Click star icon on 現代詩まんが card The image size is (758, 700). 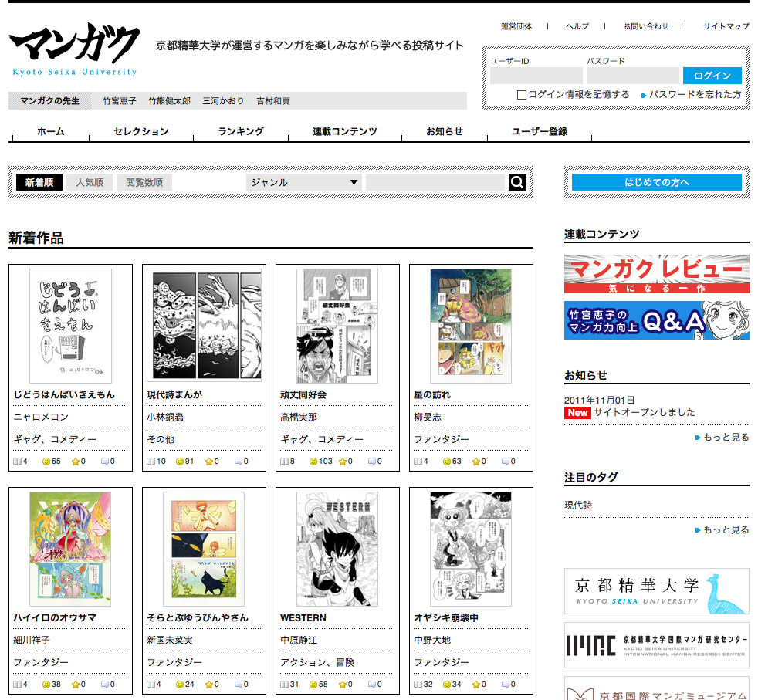click(208, 462)
